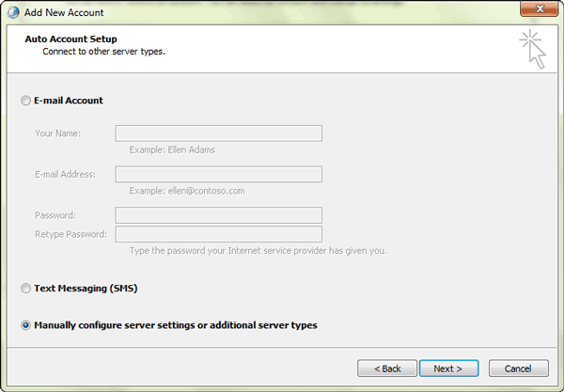Go back with the Back button
The height and width of the screenshot is (392, 564).
[x=387, y=368]
